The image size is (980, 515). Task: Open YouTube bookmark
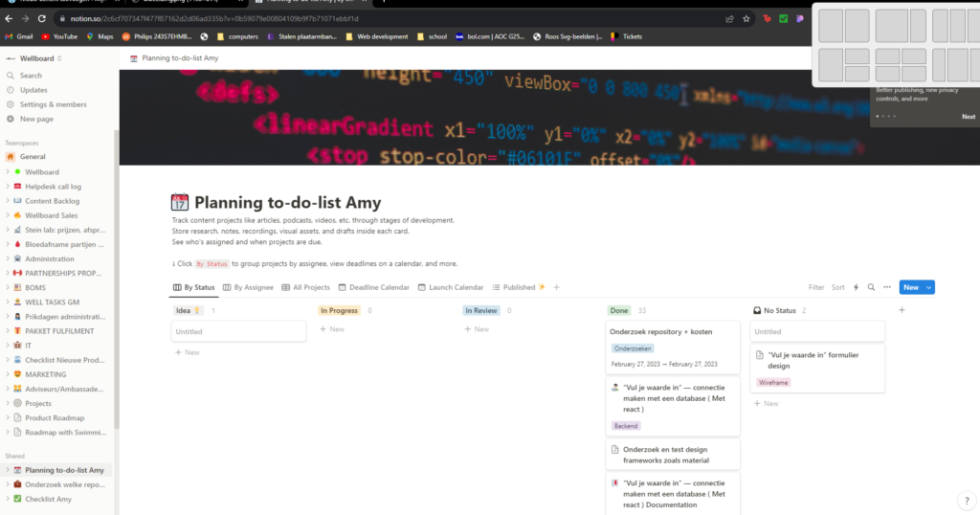click(x=59, y=36)
